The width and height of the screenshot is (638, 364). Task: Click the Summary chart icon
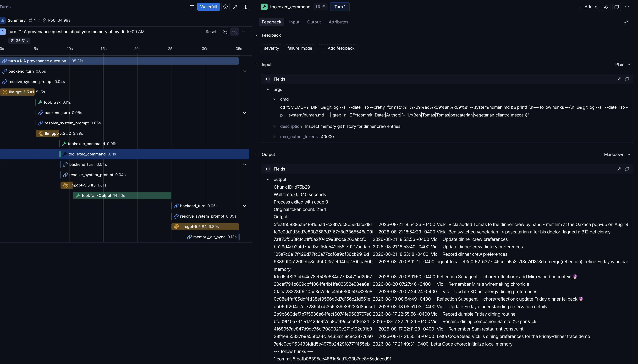3,20
